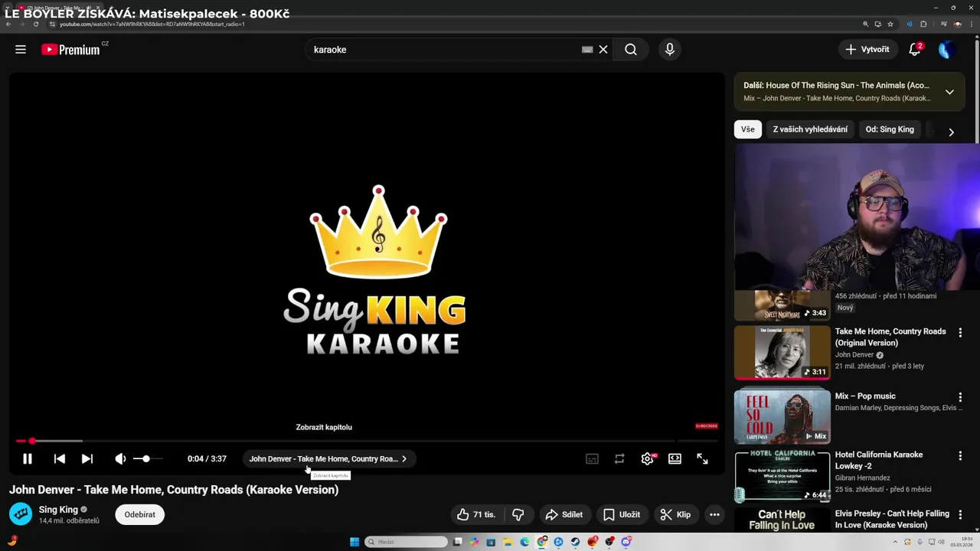Adjust the volume slider handle

click(x=146, y=459)
